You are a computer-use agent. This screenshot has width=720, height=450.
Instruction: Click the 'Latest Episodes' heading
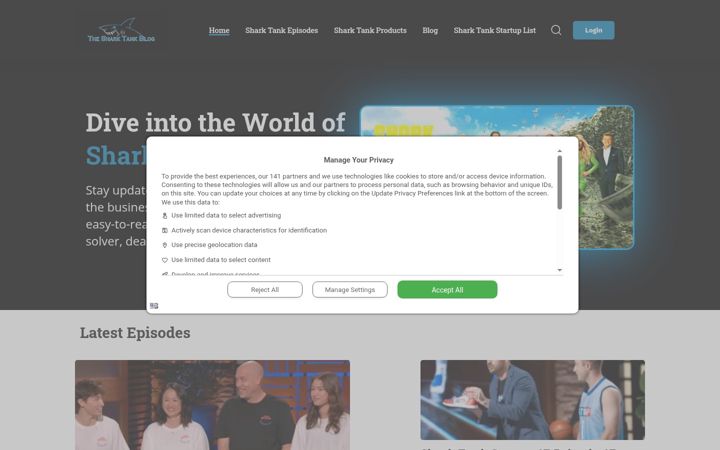click(135, 332)
